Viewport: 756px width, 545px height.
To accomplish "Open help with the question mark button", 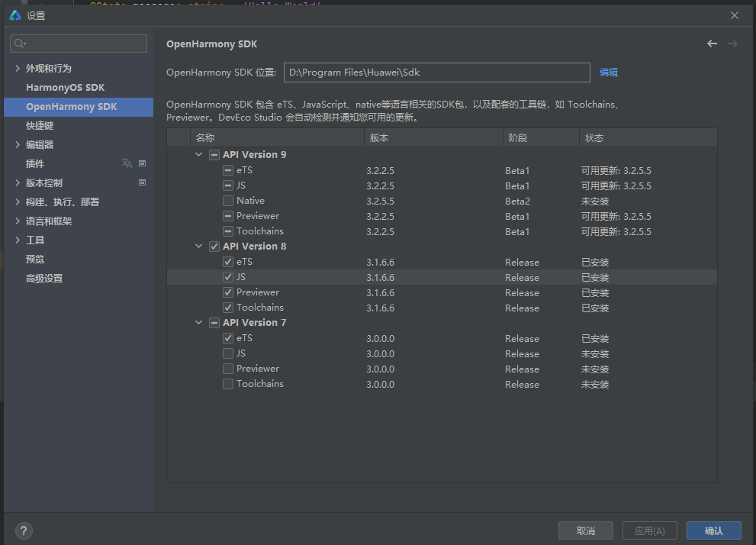I will click(x=24, y=531).
